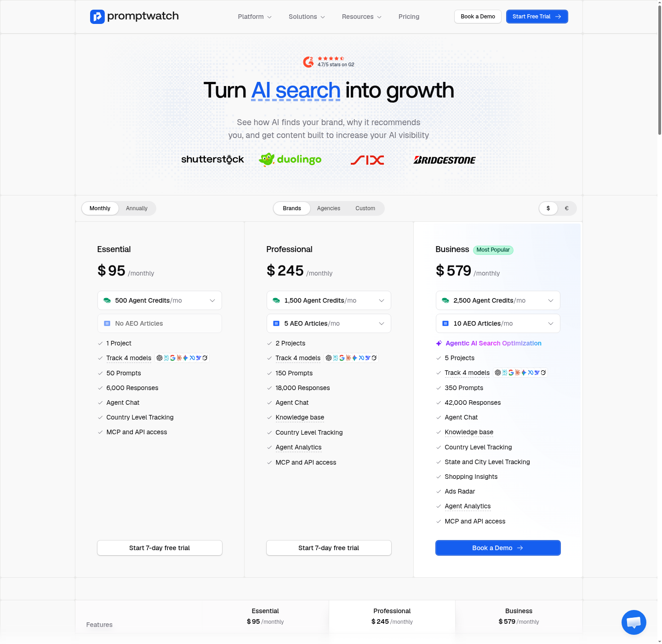The height and width of the screenshot is (644, 662).
Task: Click Professional Knowledge base link
Action: 300,417
